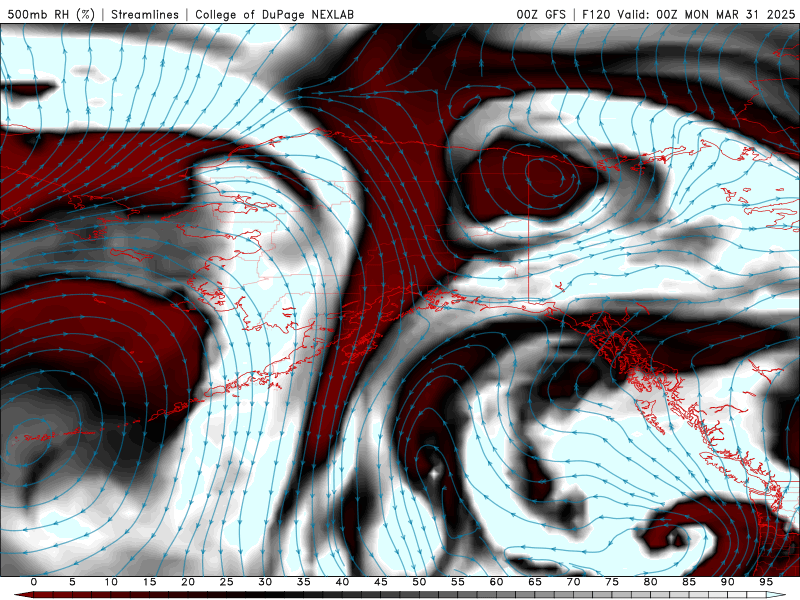Click the "40" colorbar scale label

(x=342, y=582)
